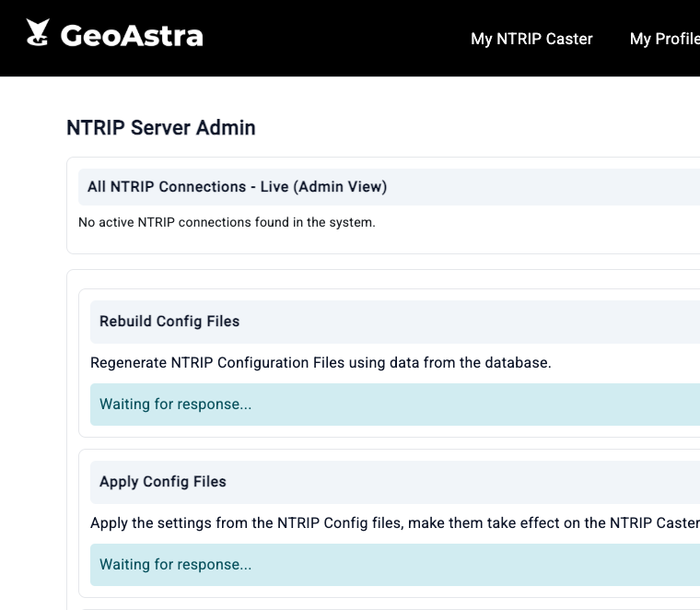Click the GeoAstra brand name
Image resolution: width=700 pixels, height=610 pixels.
[x=132, y=36]
